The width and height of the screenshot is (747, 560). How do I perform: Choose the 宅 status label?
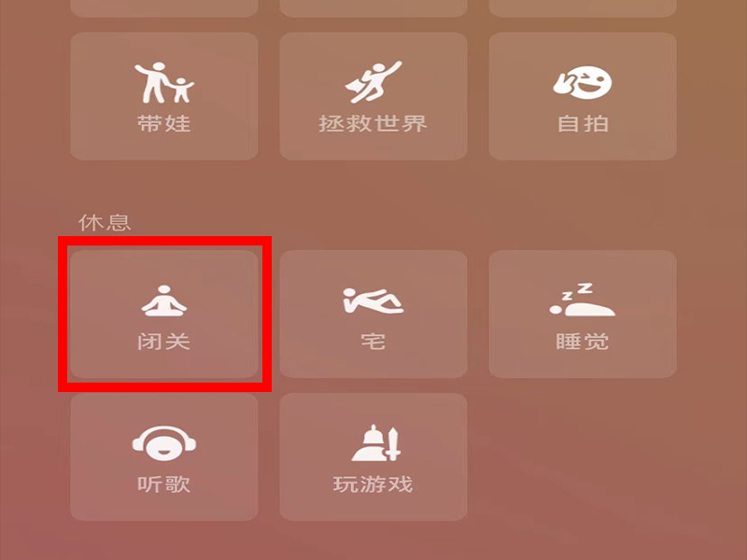click(373, 342)
